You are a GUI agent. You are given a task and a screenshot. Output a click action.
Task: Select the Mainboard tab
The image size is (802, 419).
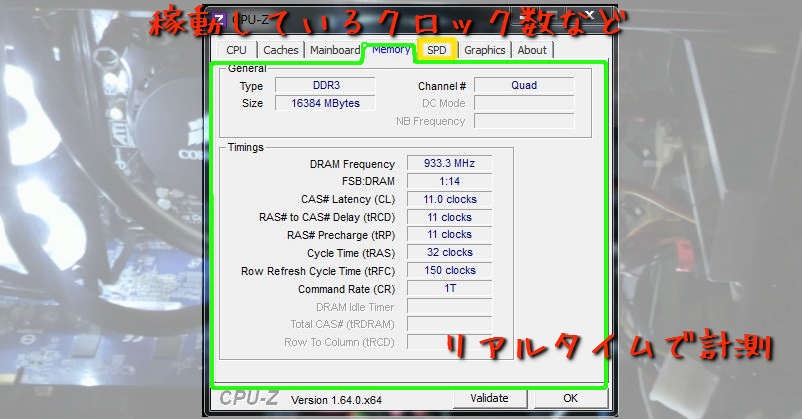[335, 50]
